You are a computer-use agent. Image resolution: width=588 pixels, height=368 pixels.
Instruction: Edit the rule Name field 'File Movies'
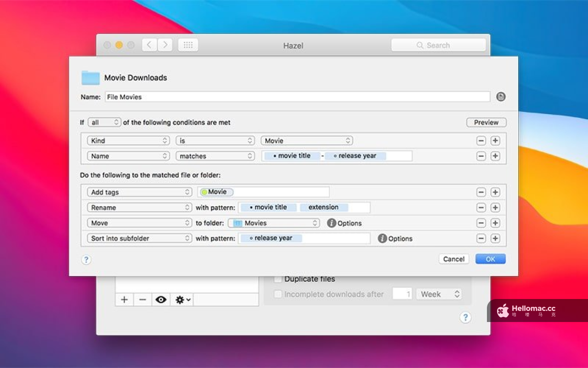click(297, 97)
